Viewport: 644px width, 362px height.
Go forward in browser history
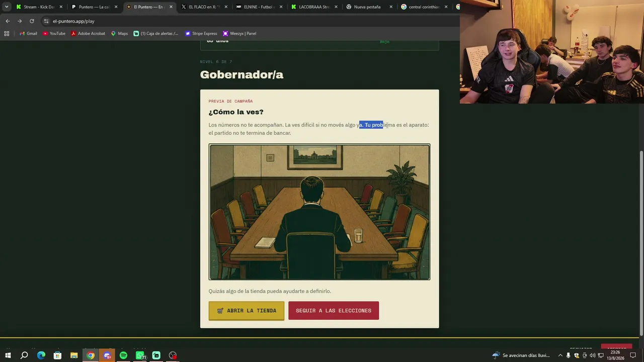(20, 21)
